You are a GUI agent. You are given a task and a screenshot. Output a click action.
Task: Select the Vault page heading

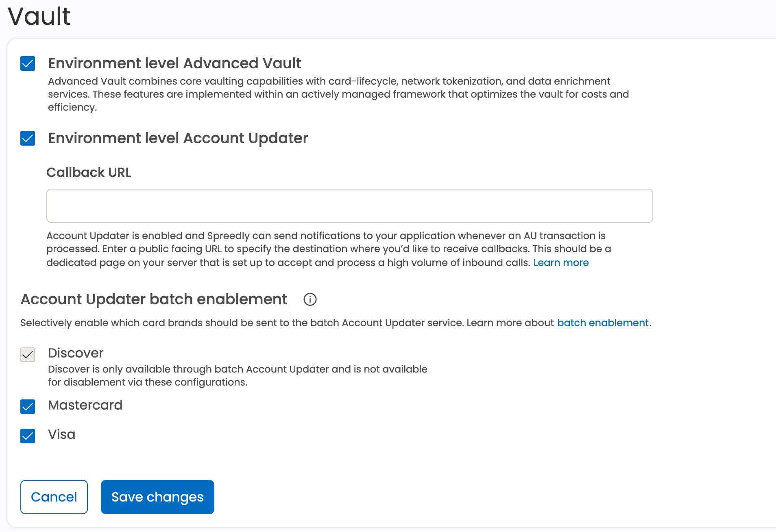point(39,17)
